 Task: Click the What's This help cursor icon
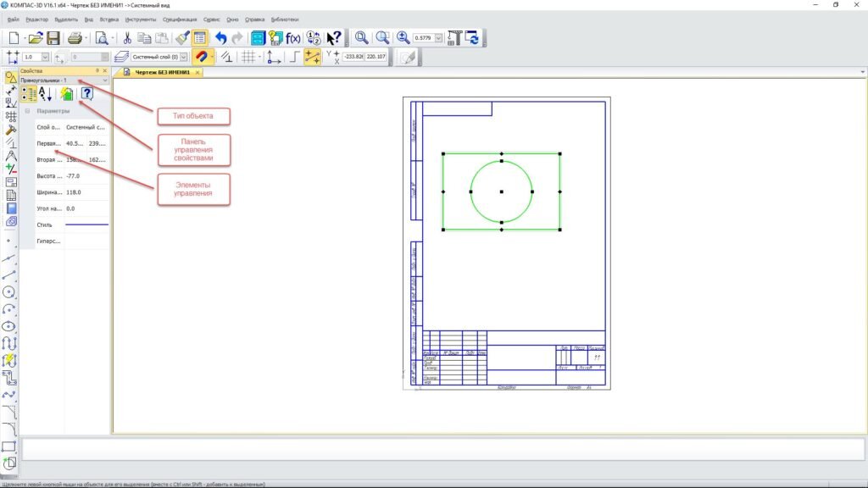point(334,37)
